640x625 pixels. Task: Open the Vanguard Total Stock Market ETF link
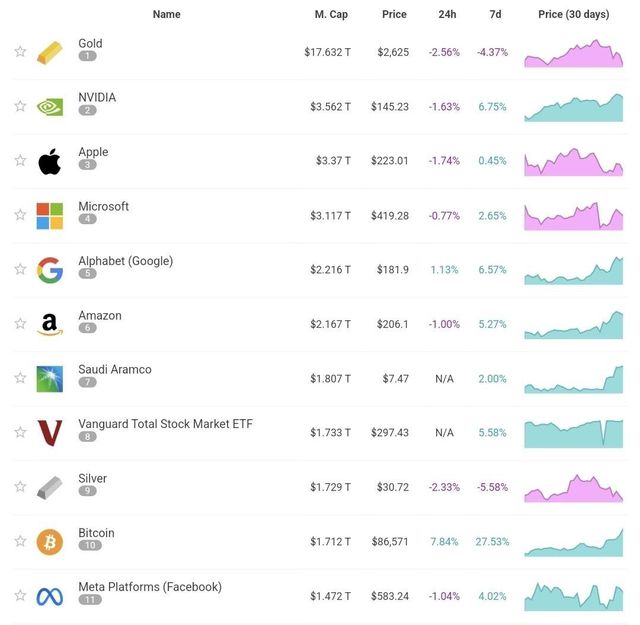click(165, 424)
